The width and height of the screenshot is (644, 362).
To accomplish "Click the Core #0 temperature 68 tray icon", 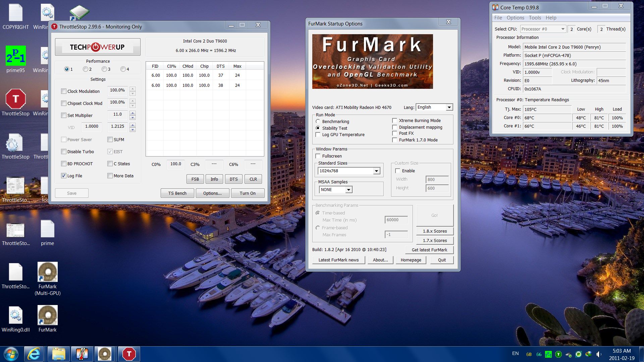I will click(x=529, y=354).
